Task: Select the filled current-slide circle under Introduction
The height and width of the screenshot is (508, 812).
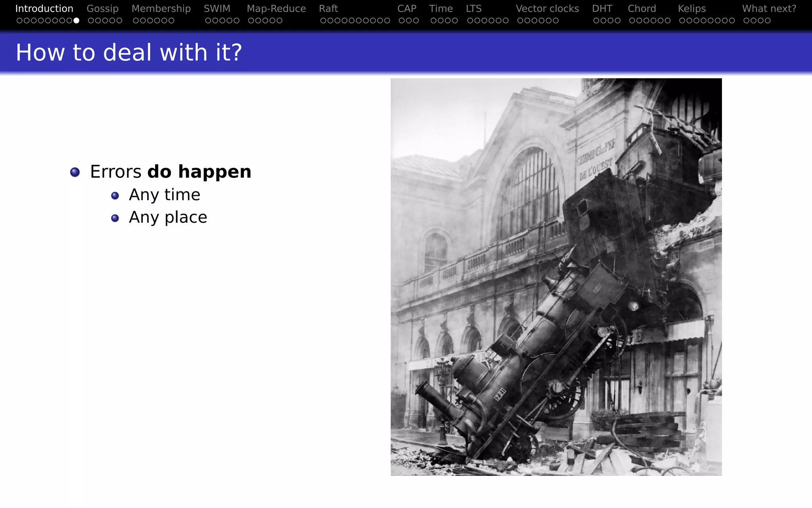Action: [76, 20]
